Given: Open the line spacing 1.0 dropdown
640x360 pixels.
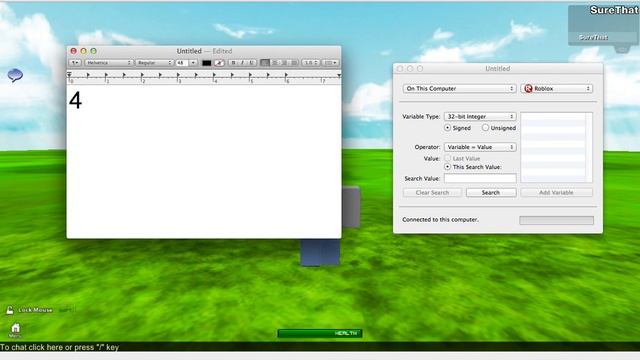Looking at the screenshot, I should (311, 63).
